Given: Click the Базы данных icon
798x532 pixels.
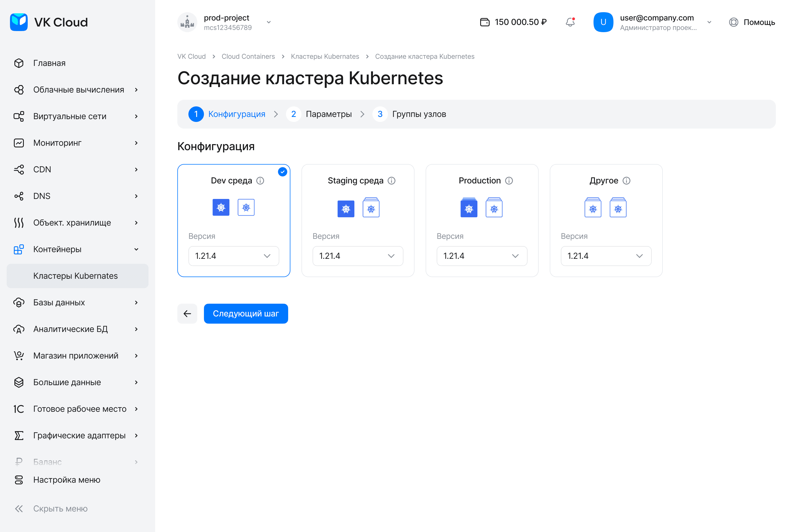Looking at the screenshot, I should (x=19, y=302).
